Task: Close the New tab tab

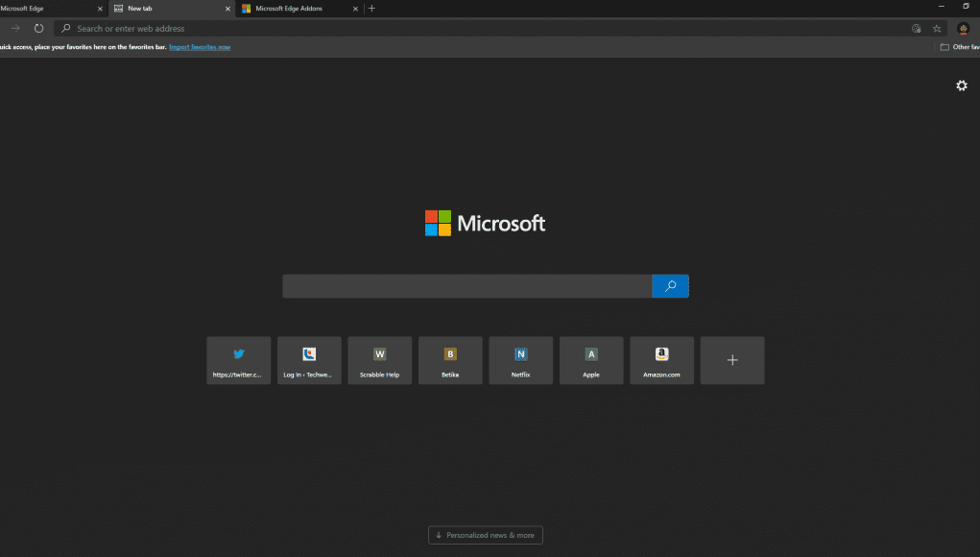Action: (227, 9)
